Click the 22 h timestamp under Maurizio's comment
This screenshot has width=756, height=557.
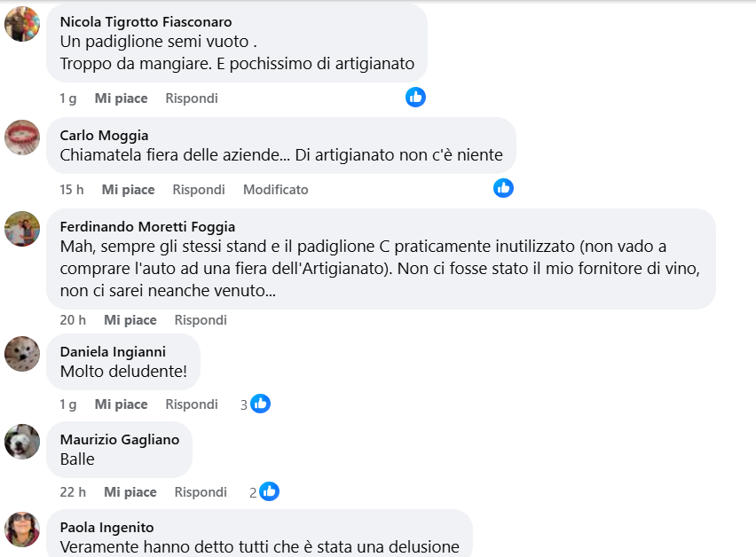[x=73, y=492]
